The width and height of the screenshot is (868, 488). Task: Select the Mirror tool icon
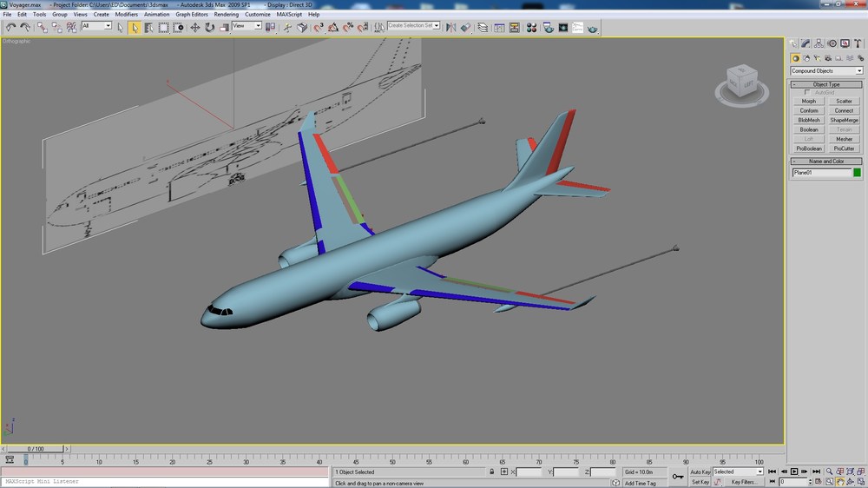point(450,27)
